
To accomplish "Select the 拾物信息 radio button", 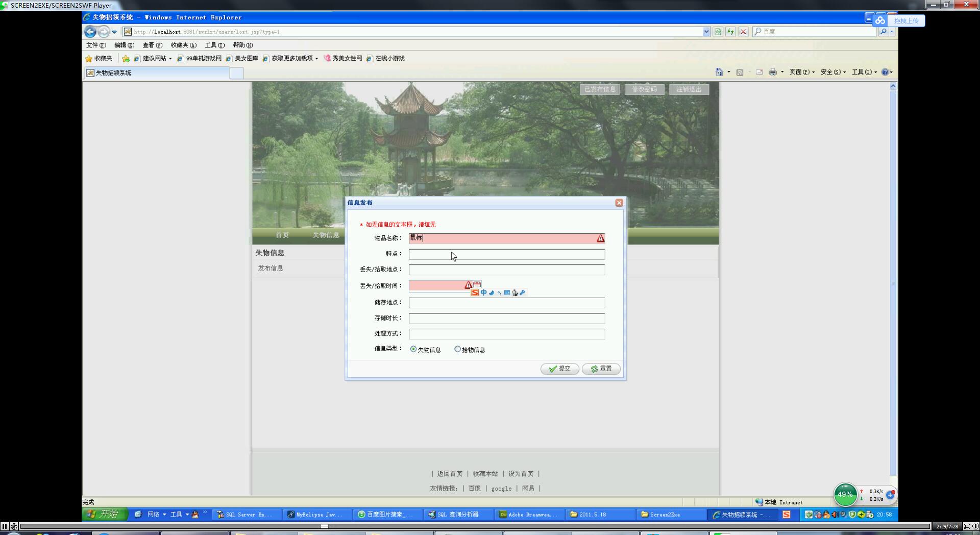I will 457,349.
